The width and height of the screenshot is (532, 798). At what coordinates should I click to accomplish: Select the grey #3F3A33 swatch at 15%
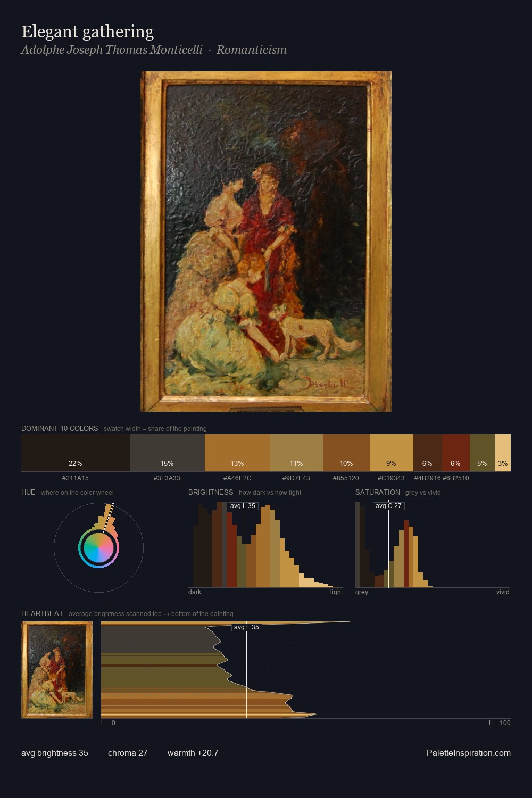(x=167, y=453)
